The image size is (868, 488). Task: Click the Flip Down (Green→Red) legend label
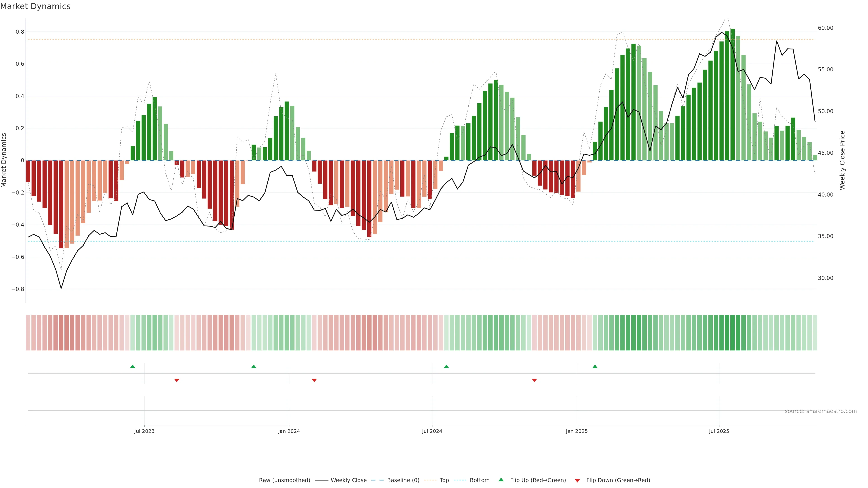coord(618,480)
